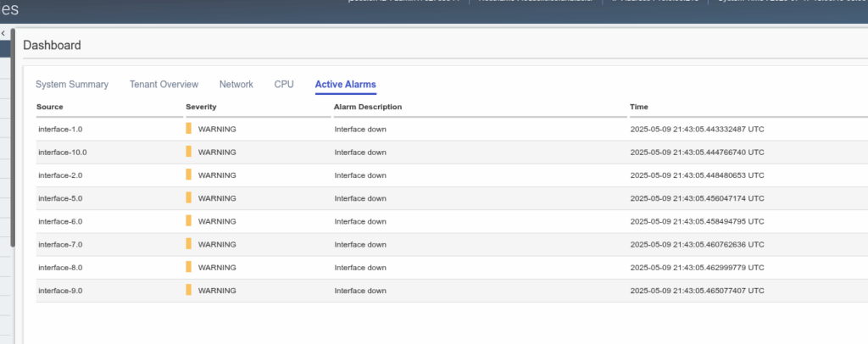This screenshot has width=868, height=344.
Task: Click the warning indicator for interface-9.0
Action: pyautogui.click(x=189, y=290)
